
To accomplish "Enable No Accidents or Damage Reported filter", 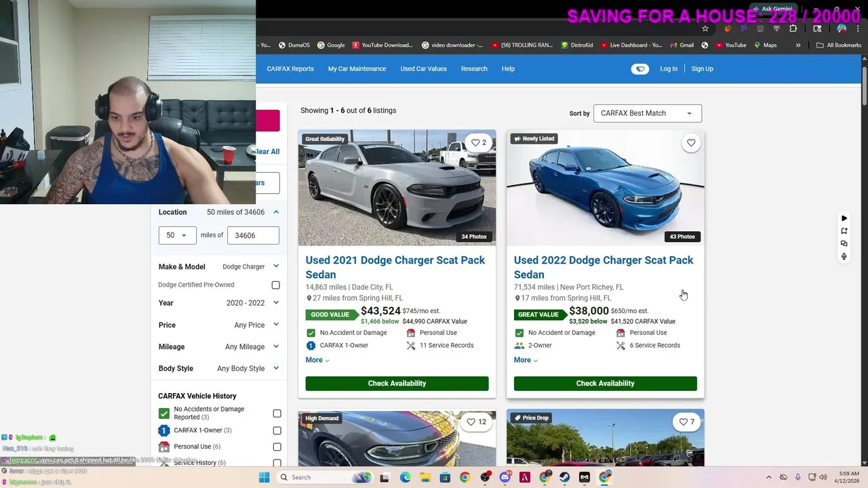I will (x=277, y=413).
